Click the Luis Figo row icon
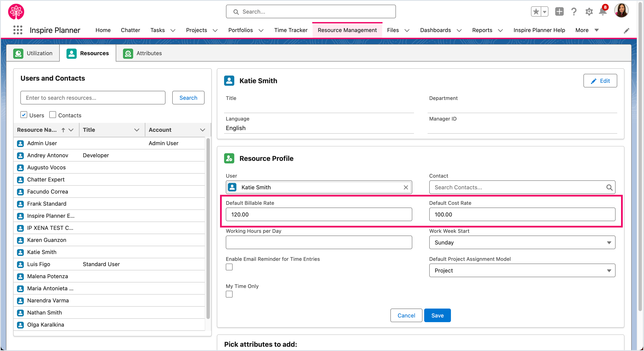644x351 pixels. [20, 264]
